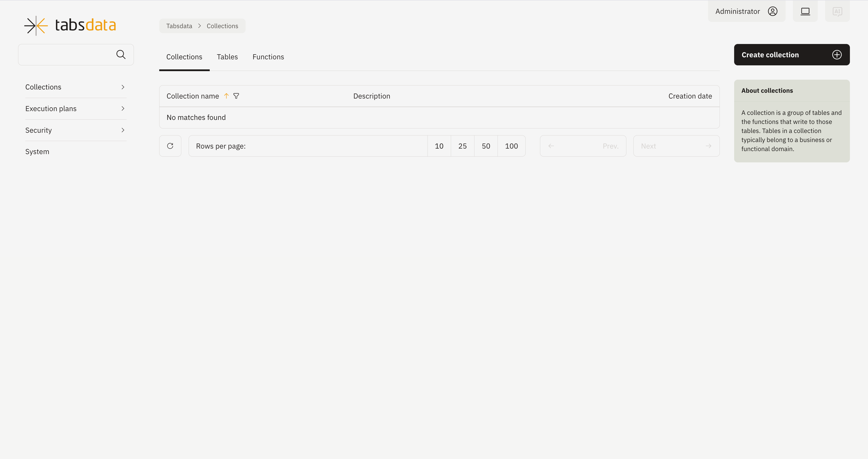Click the search magnifier icon
The height and width of the screenshot is (459, 868).
[x=121, y=54]
